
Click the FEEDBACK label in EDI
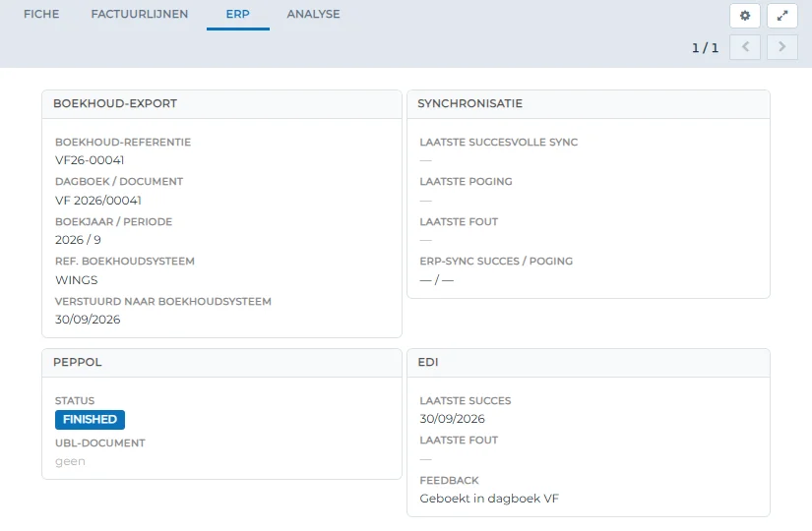(449, 480)
